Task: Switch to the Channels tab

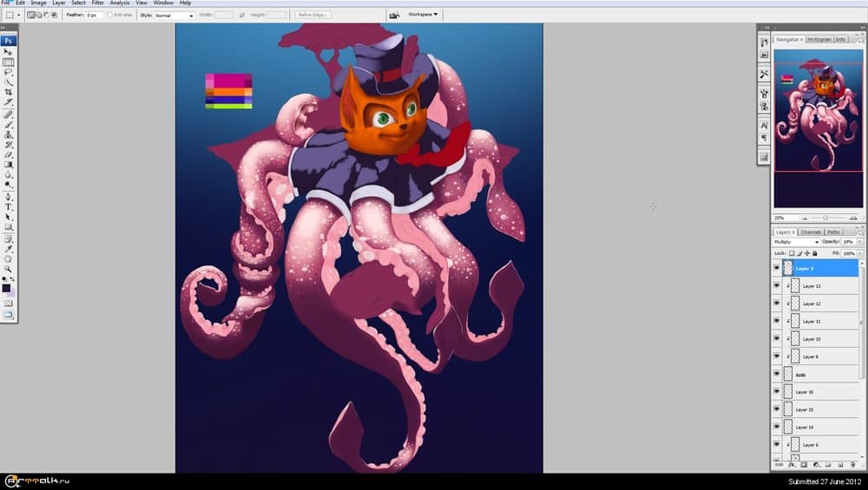Action: click(811, 232)
